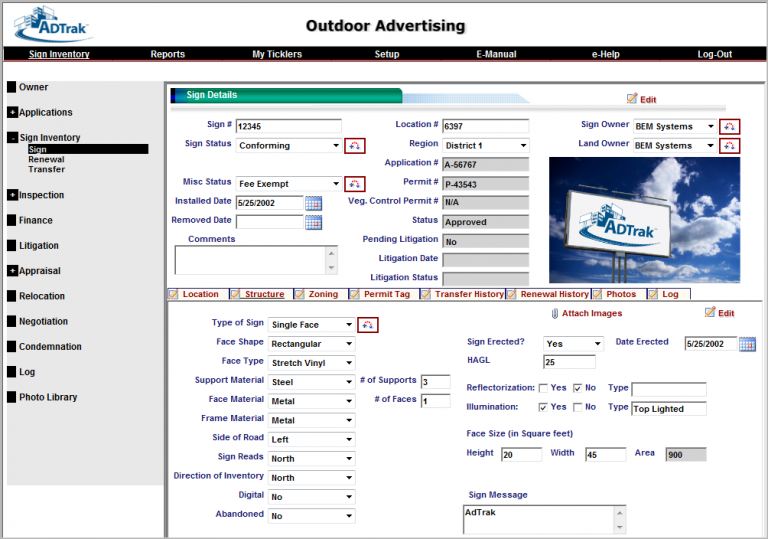
Task: Click the square icon beside Finance
Action: (x=12, y=220)
